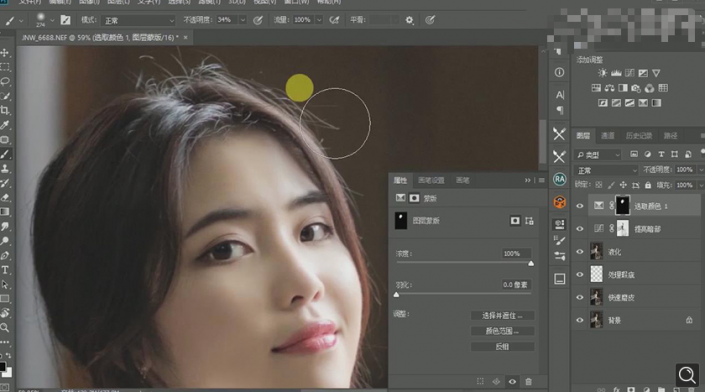Viewport: 705px width, 392px height.
Task: Toggle mask visibility eye in Properties panel
Action: (x=512, y=382)
